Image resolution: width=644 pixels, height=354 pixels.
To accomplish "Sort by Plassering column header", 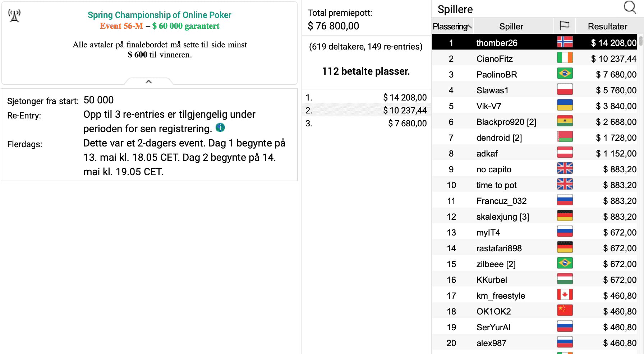I will pos(452,27).
